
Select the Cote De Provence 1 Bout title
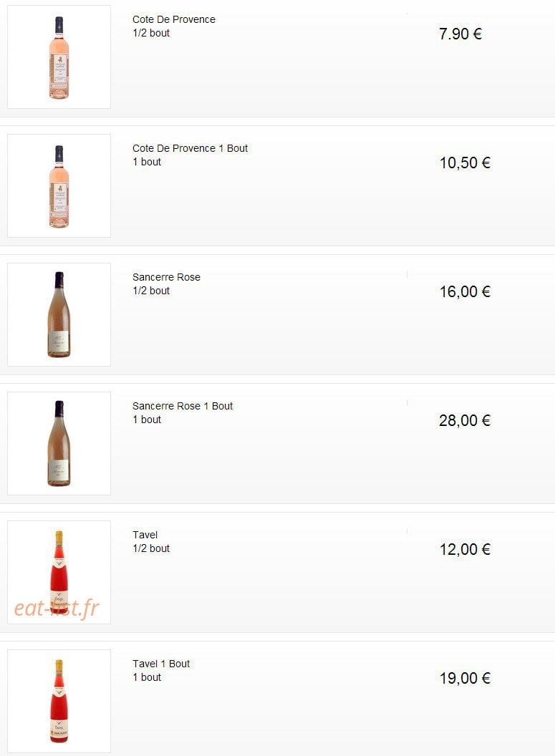tap(190, 148)
